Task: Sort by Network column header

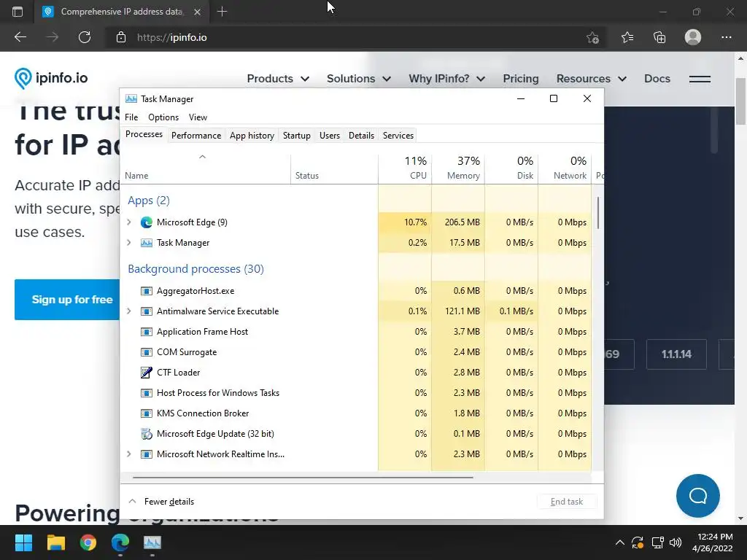Action: click(565, 168)
